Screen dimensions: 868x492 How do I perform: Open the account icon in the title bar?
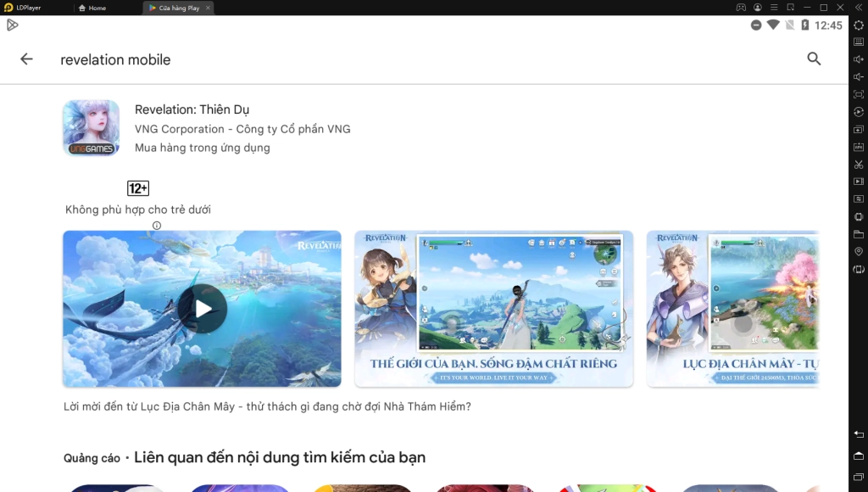coord(758,7)
